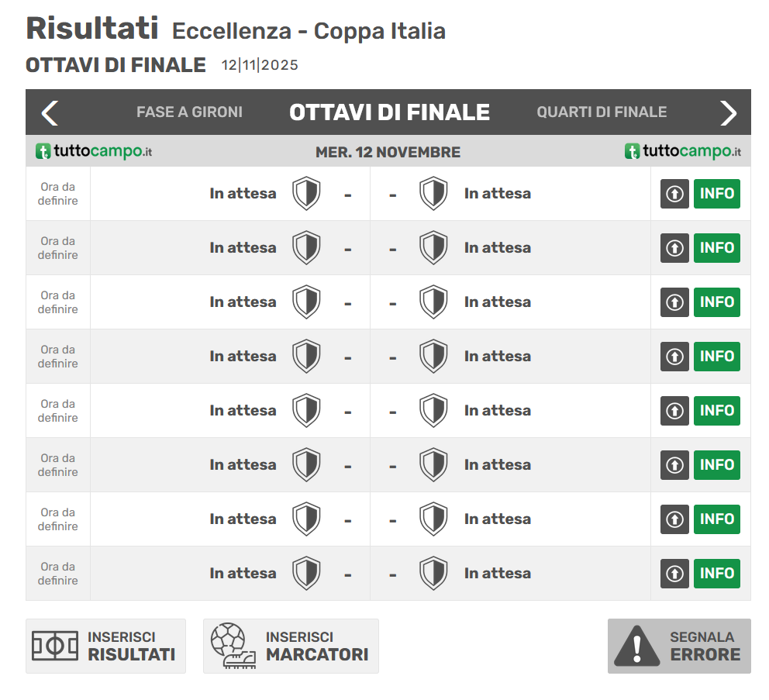769x700 pixels.
Task: Click Inserisci Risultati button
Action: [106, 646]
